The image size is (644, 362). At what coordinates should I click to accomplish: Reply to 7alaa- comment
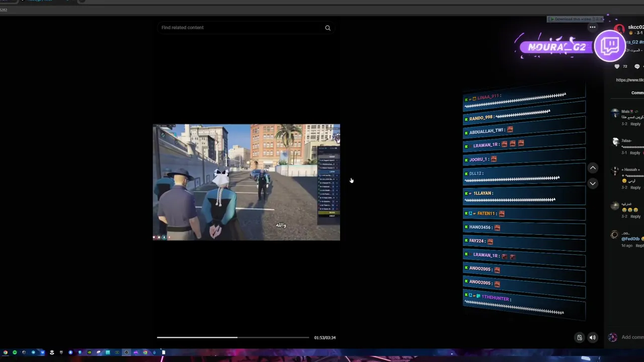(x=635, y=153)
